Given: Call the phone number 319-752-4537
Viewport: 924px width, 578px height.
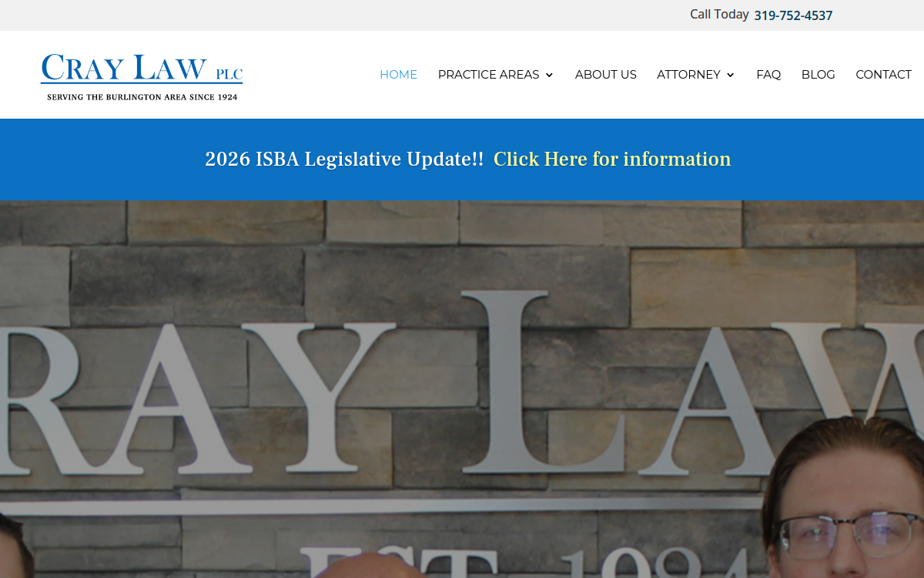Looking at the screenshot, I should (793, 15).
